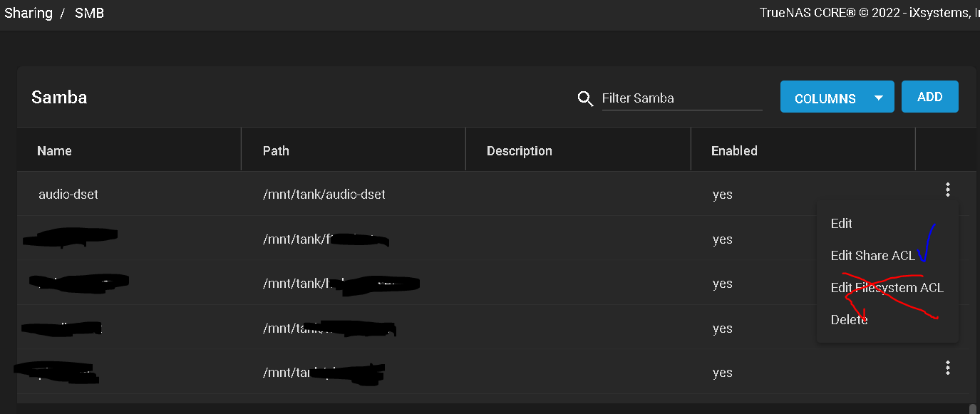
Task: Sort by the Enabled column header
Action: point(734,150)
